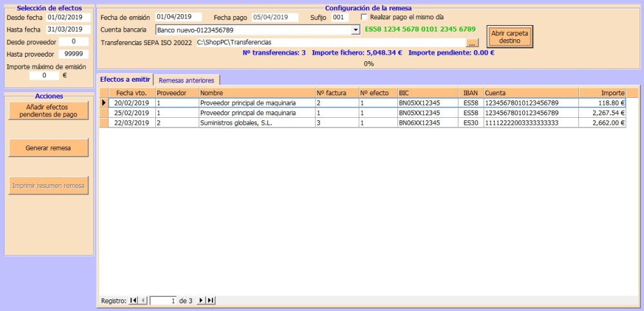Click the Nombre column header
This screenshot has height=311, width=644.
coord(256,93)
